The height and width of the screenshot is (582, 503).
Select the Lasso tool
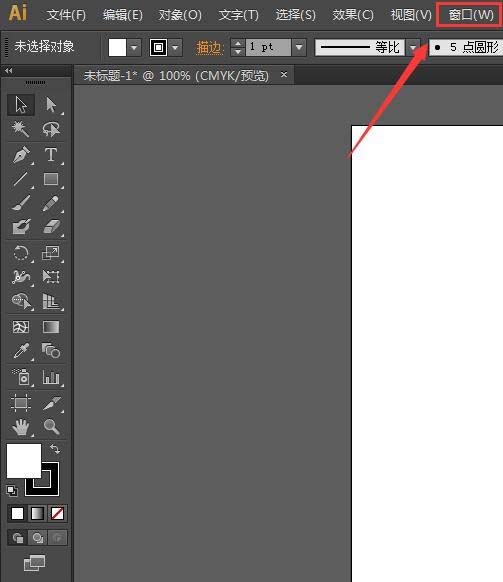pos(51,129)
